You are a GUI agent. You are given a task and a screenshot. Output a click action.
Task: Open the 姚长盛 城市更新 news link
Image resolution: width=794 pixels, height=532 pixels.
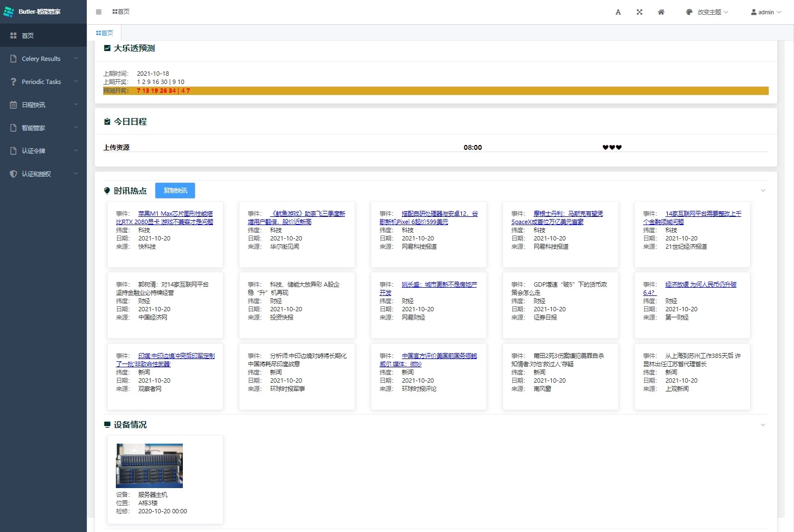click(x=428, y=289)
